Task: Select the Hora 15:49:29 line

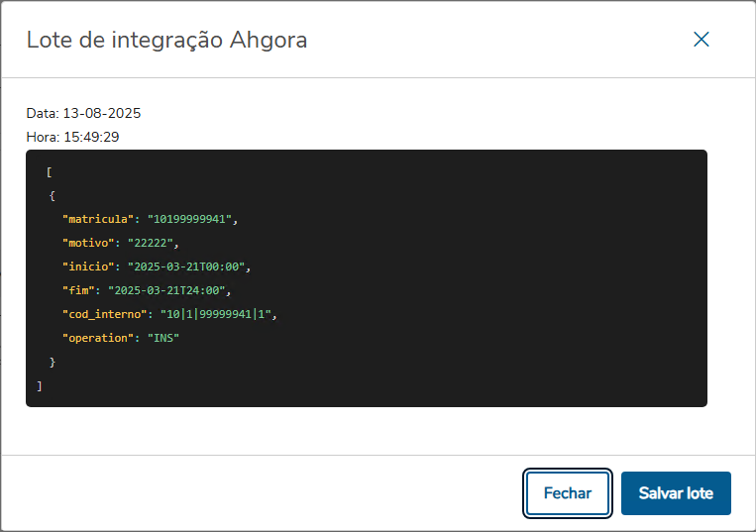Action: 72,137
